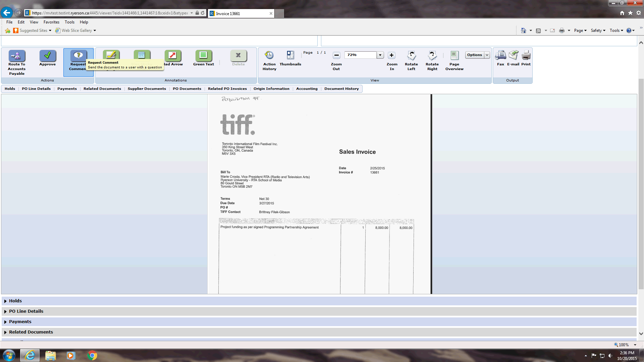Open the Favorites menu
The width and height of the screenshot is (644, 362).
pos(51,22)
